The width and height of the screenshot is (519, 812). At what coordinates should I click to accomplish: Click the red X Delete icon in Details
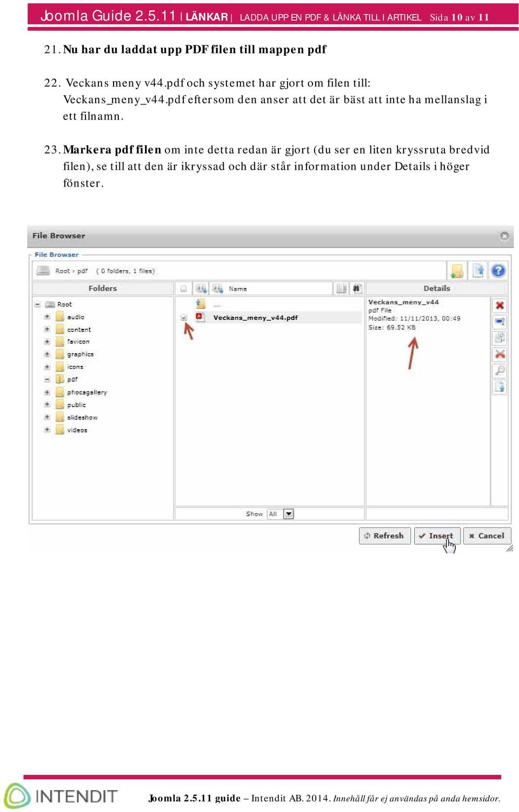[500, 305]
